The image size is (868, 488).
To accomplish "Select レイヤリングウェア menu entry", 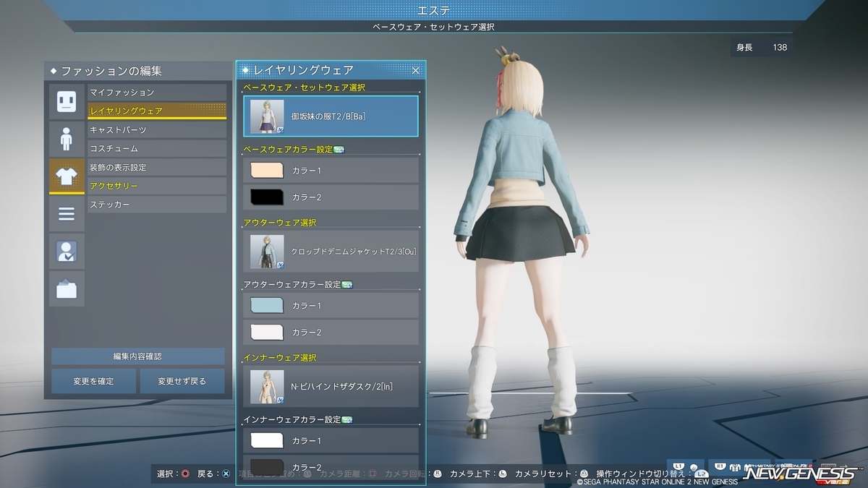I will coord(157,111).
